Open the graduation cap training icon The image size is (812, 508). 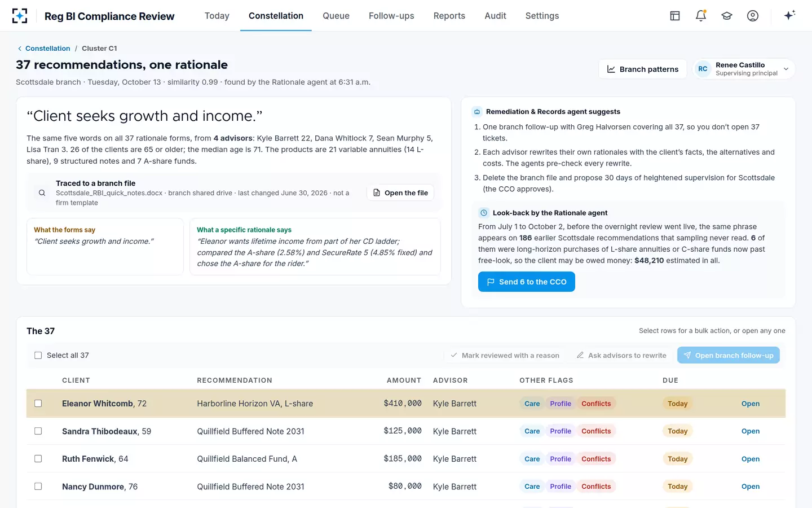tap(727, 16)
